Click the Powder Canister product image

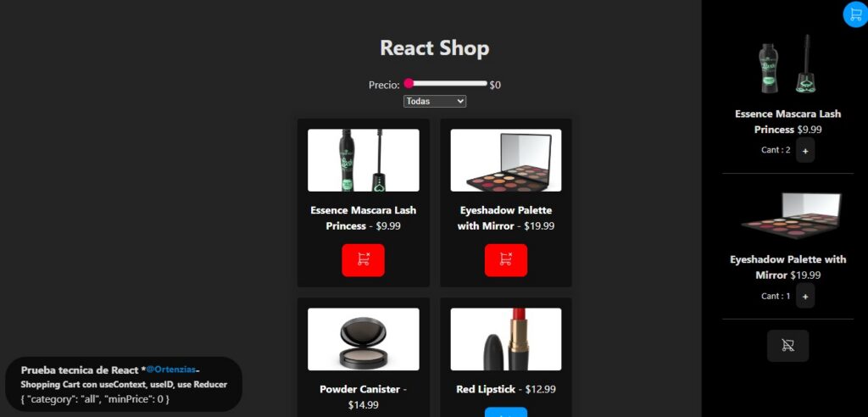click(363, 339)
